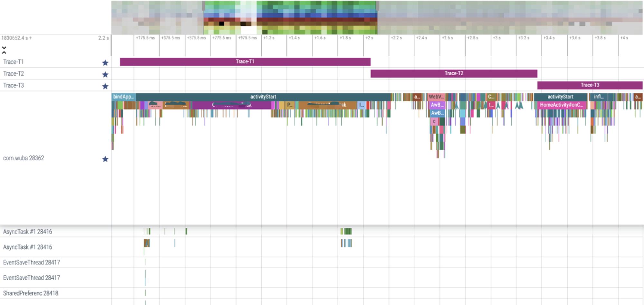Click the Trace-T1 track label
The image size is (644, 305).
click(x=13, y=62)
